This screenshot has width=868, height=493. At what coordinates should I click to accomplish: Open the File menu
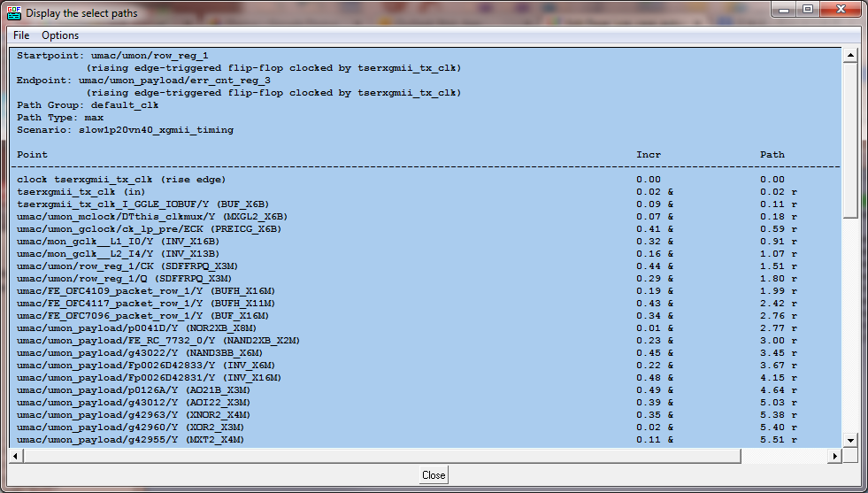point(21,35)
